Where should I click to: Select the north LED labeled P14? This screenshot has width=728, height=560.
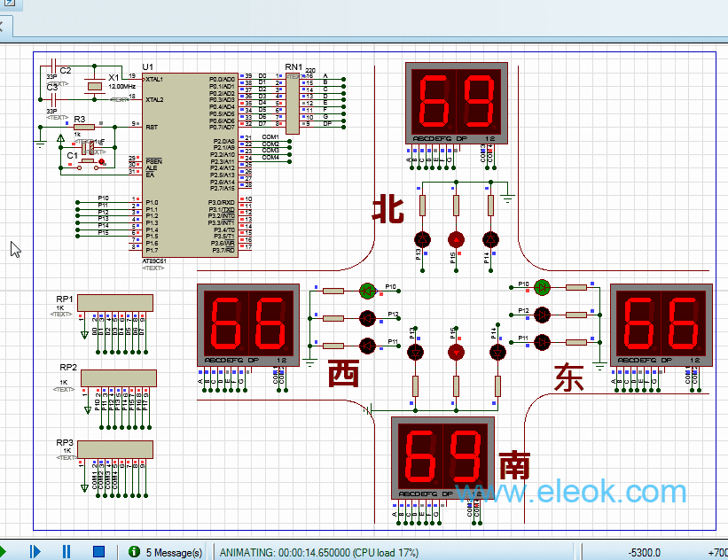(490, 240)
